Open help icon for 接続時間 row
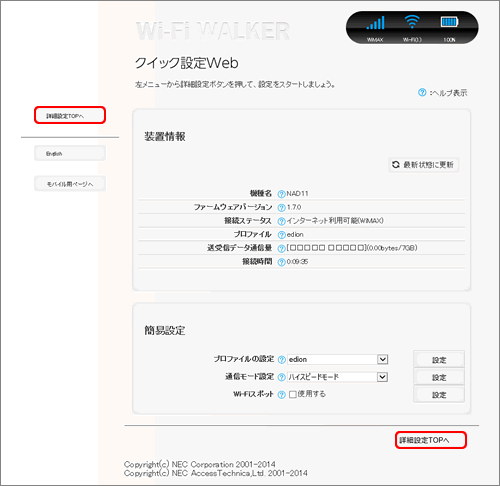Viewport: 500px width, 486px height. tap(281, 262)
